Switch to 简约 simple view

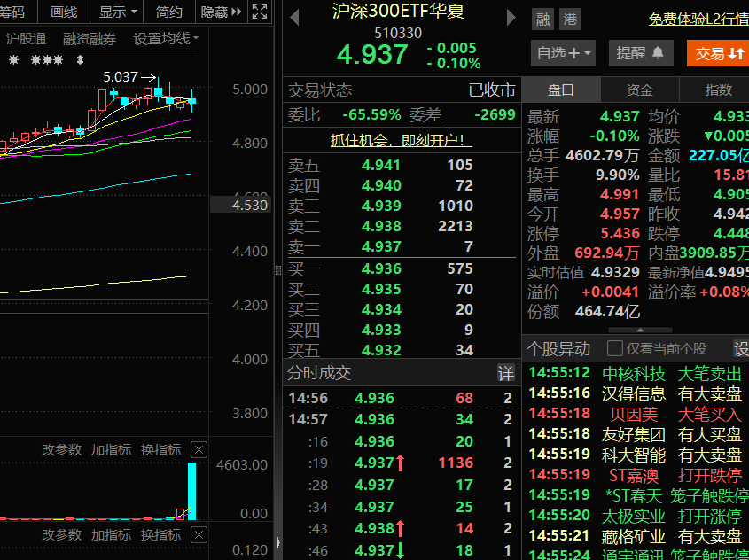click(168, 12)
